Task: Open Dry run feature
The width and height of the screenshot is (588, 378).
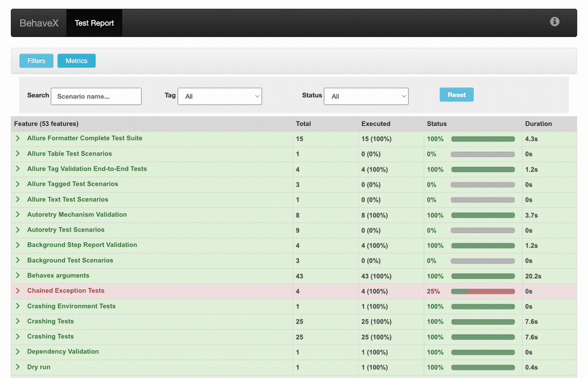Action: [x=38, y=367]
